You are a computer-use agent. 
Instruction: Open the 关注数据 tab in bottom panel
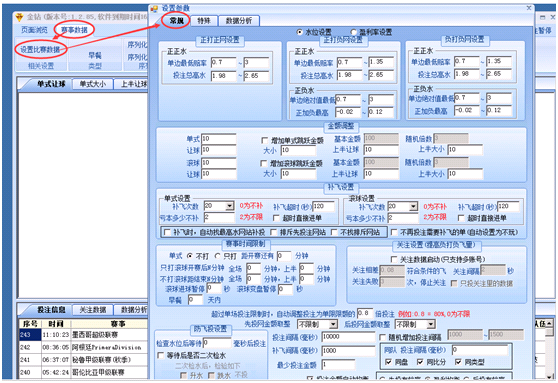[93, 310]
